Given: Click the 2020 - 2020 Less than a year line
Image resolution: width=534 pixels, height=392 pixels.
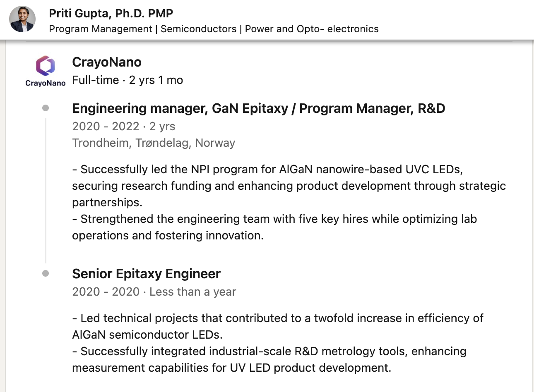Looking at the screenshot, I should pyautogui.click(x=154, y=292).
